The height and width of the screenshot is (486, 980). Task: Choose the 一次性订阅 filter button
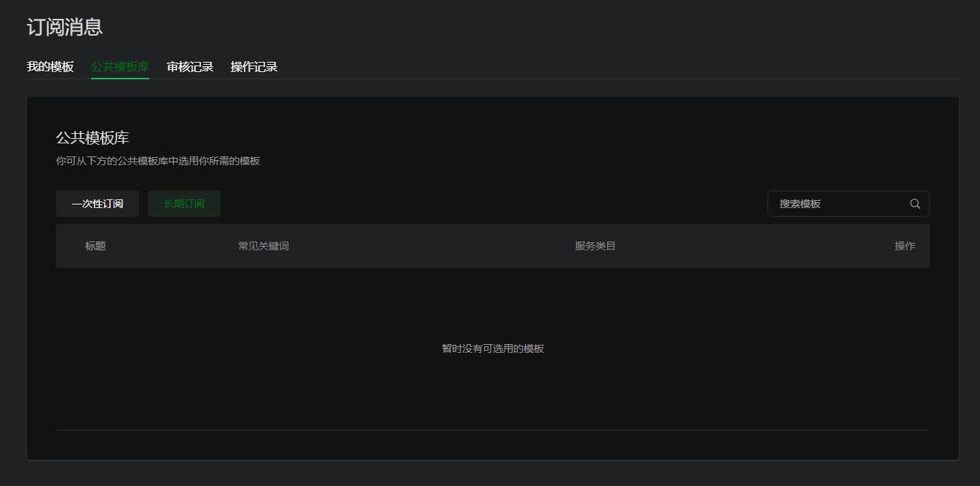pos(98,204)
